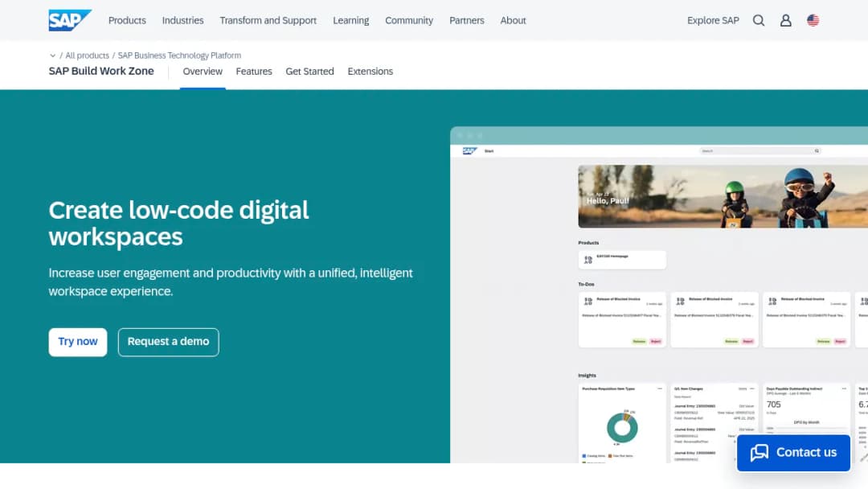Open the user account profile icon
Image resolution: width=868 pixels, height=489 pixels.
click(785, 20)
